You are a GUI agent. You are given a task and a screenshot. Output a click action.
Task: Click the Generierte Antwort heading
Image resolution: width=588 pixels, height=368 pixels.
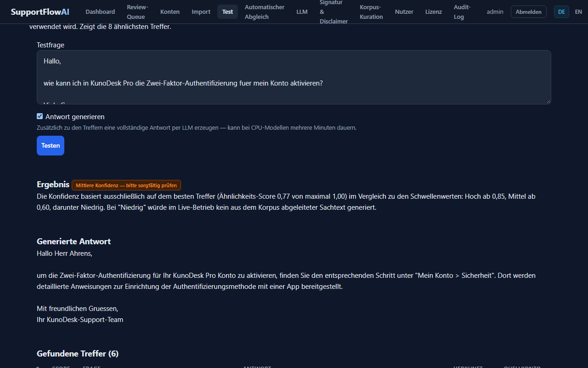[x=73, y=241]
